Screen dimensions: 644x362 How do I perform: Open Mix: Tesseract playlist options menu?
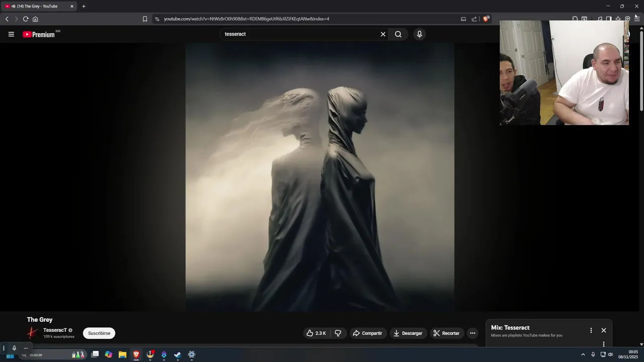pyautogui.click(x=591, y=330)
